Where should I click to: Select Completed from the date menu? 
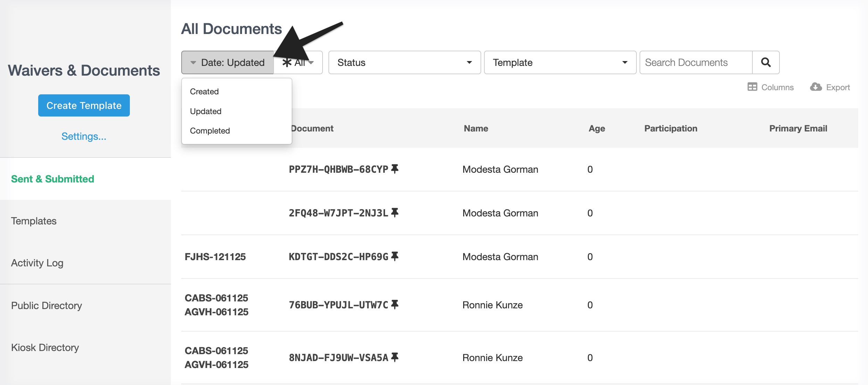236,131
